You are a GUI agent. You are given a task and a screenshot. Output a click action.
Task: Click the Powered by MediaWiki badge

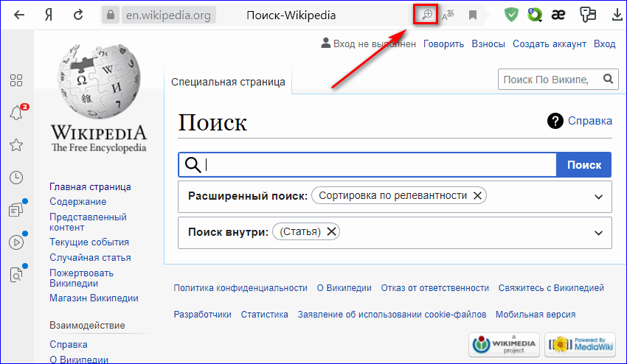581,344
